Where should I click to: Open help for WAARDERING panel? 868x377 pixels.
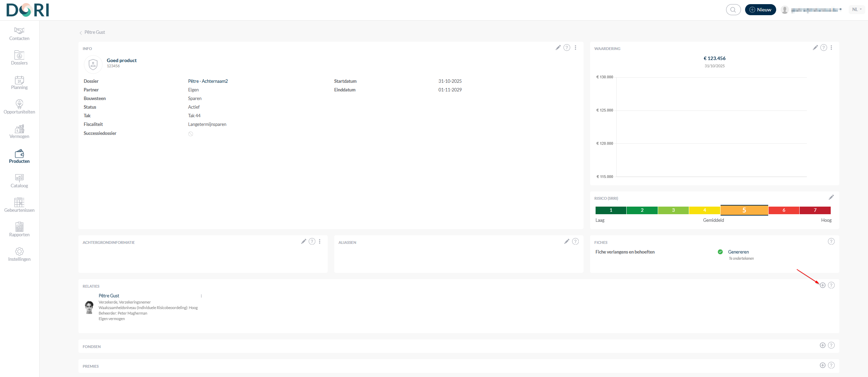(823, 48)
